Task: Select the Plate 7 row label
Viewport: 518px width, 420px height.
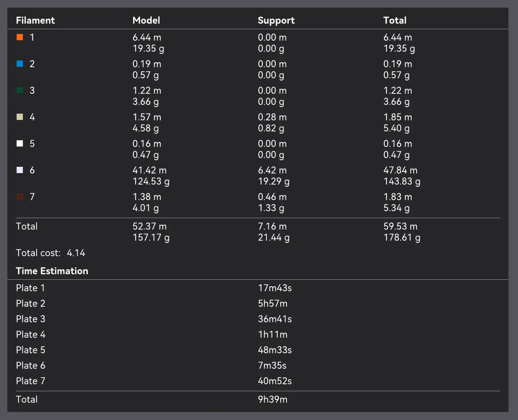Action: tap(30, 381)
